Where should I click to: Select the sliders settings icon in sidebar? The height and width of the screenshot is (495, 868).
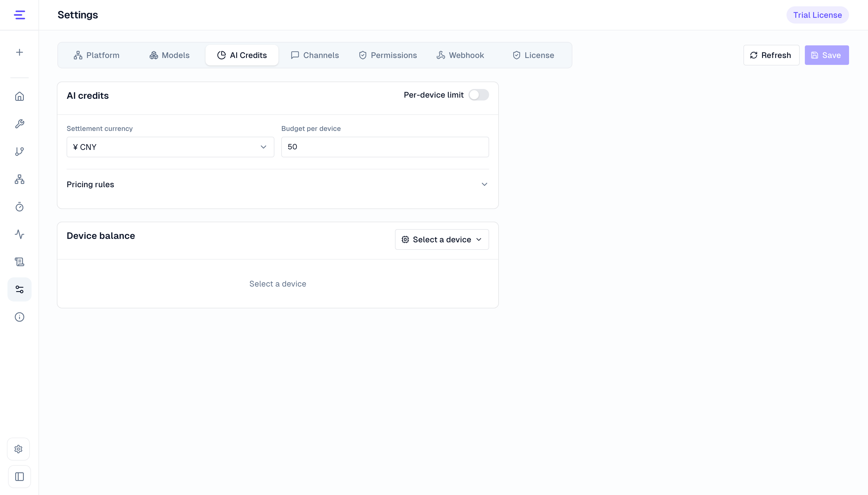pos(19,289)
